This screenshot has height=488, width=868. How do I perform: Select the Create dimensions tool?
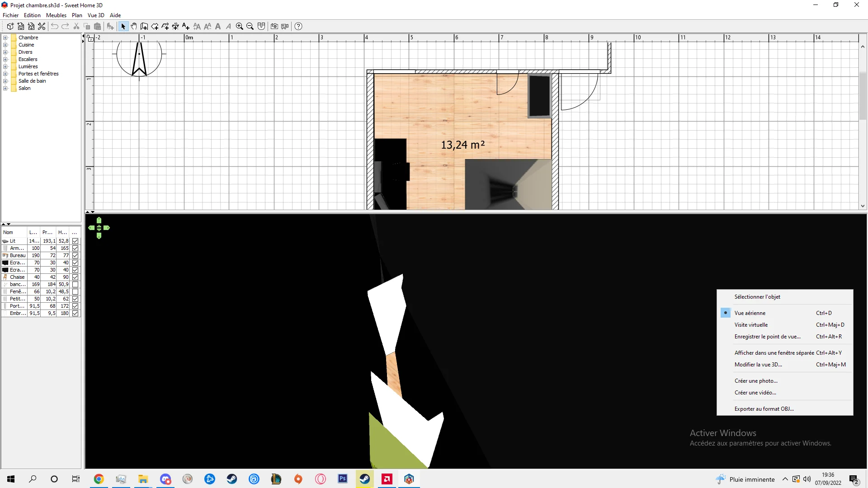click(175, 26)
